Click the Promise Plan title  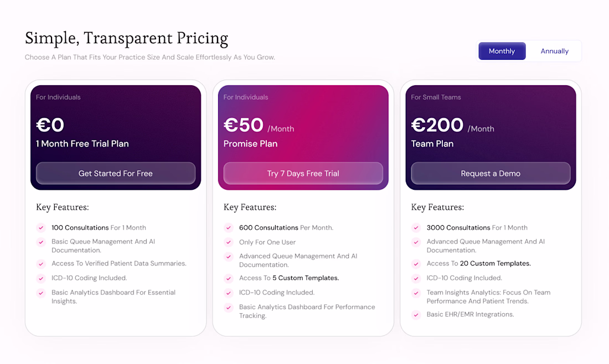point(250,144)
